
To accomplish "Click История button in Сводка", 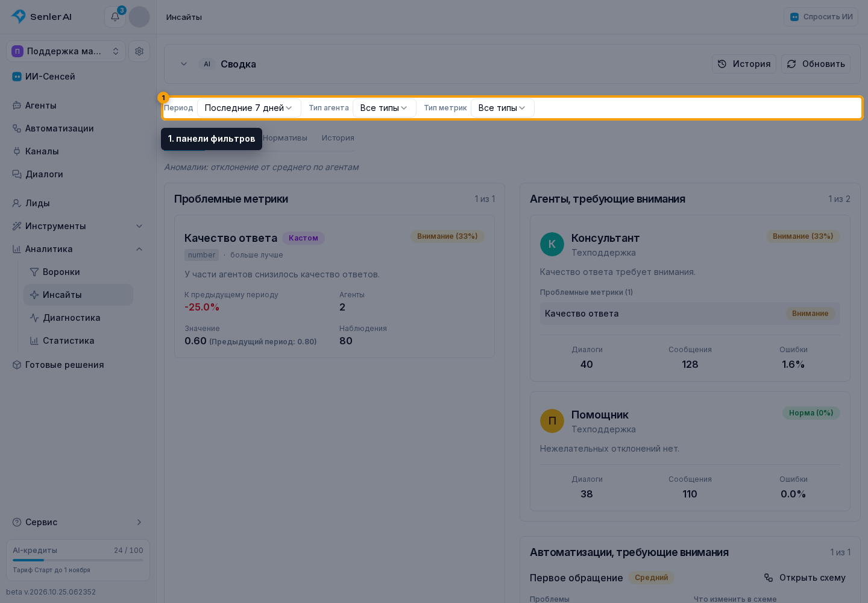I will 744,64.
